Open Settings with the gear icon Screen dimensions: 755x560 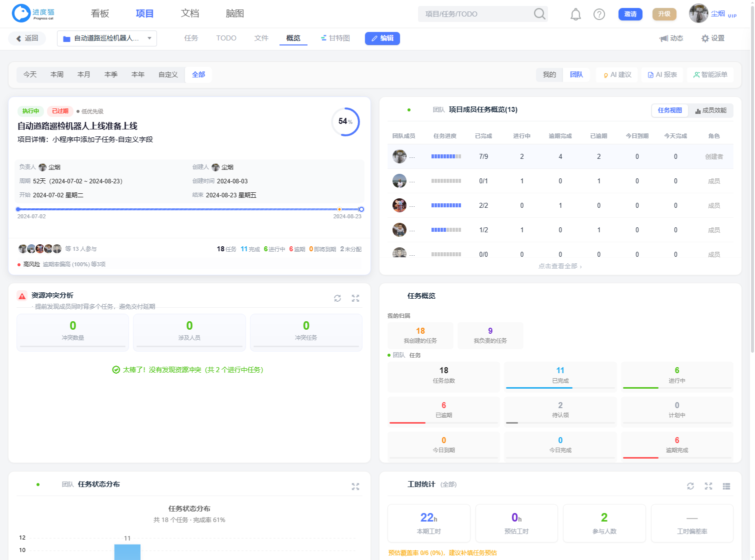pyautogui.click(x=713, y=38)
